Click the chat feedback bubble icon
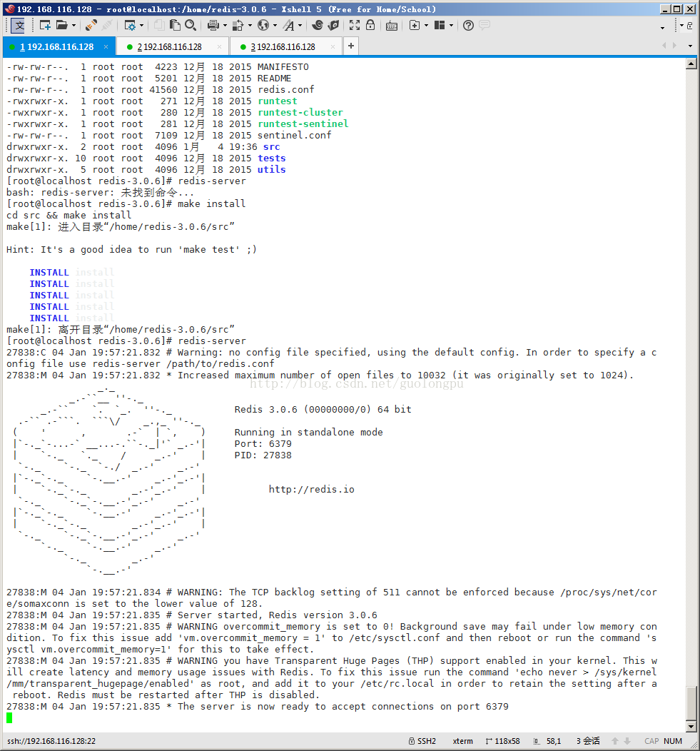700x751 pixels. (x=485, y=26)
